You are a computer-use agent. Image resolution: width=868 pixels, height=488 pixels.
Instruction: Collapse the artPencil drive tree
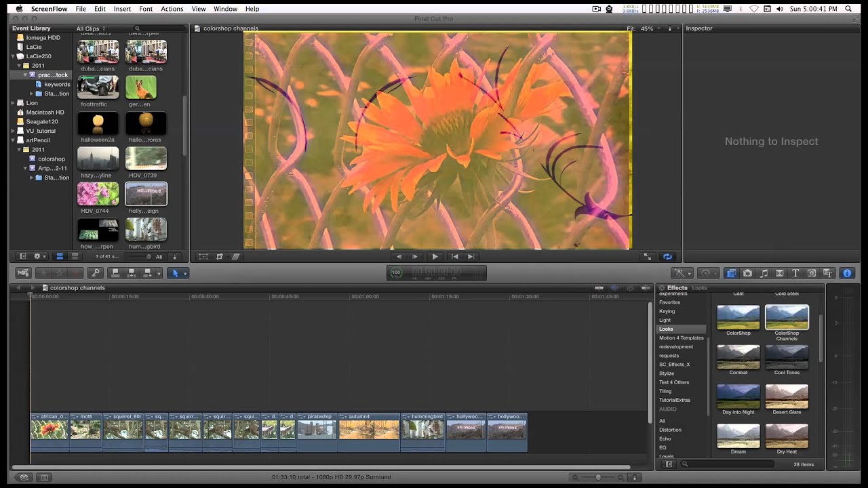coord(14,140)
